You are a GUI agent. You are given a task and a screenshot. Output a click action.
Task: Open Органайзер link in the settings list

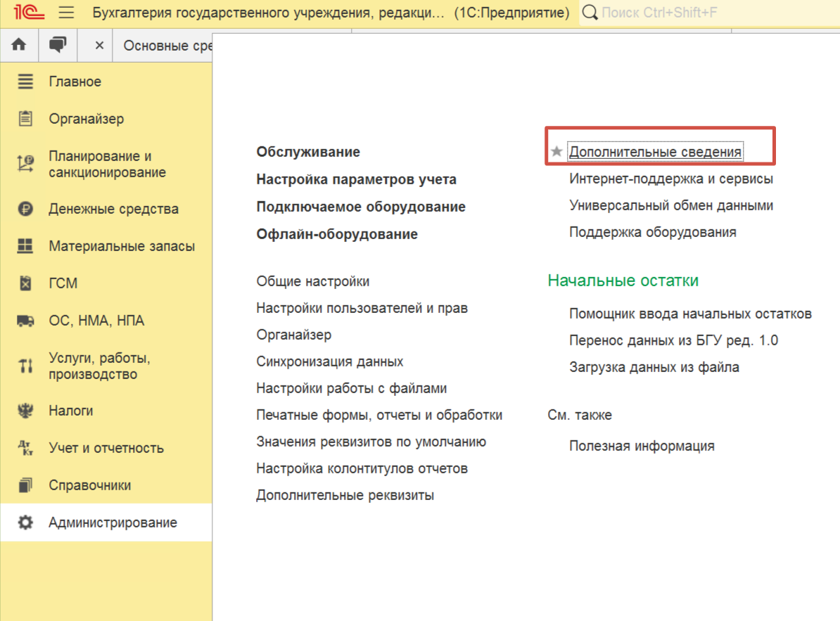(x=293, y=335)
